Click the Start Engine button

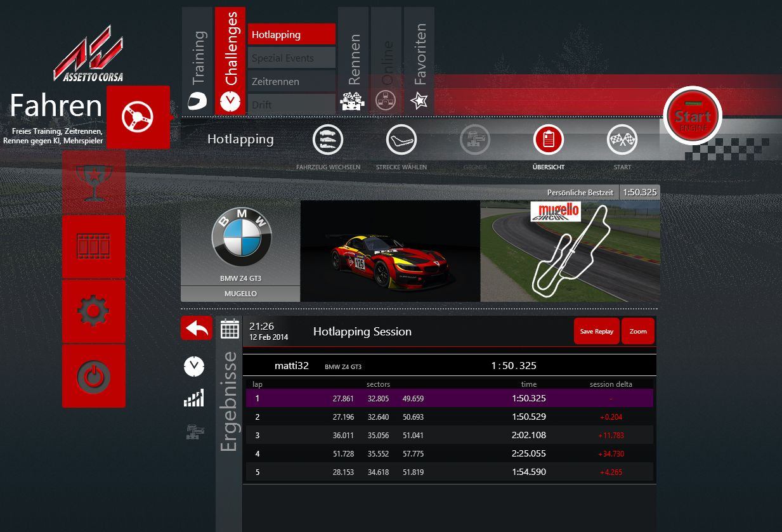(693, 116)
